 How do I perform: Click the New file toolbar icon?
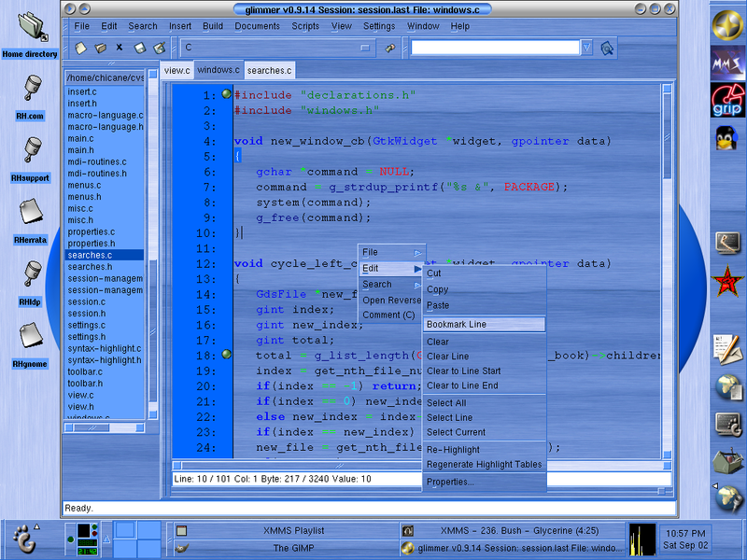tap(80, 48)
